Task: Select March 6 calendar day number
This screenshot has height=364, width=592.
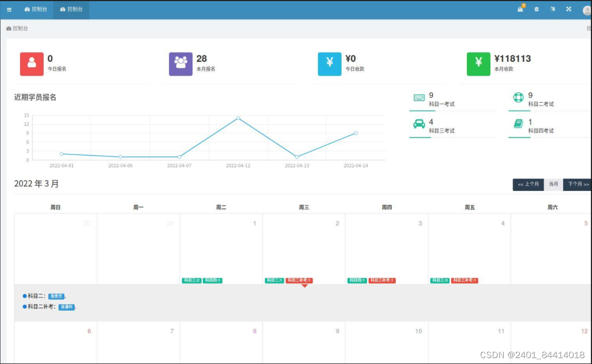Action: (89, 331)
